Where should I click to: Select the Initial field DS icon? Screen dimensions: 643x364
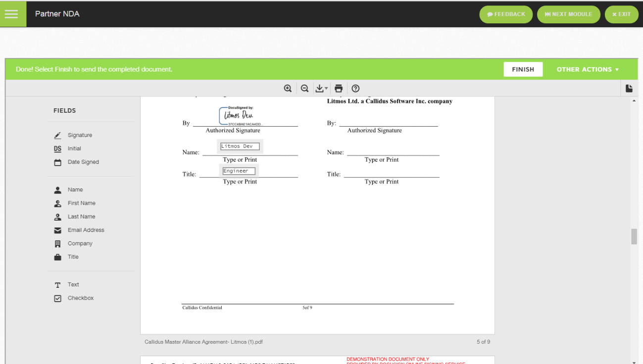click(57, 148)
